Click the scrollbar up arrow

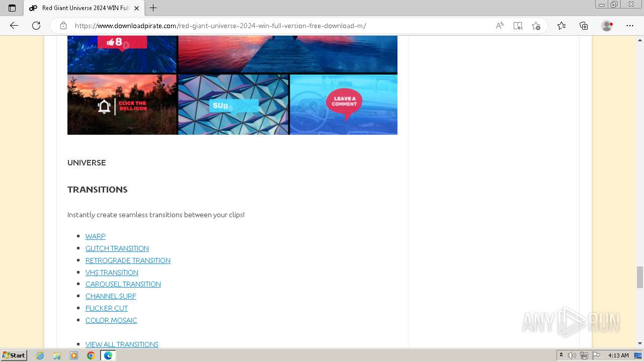coord(640,39)
